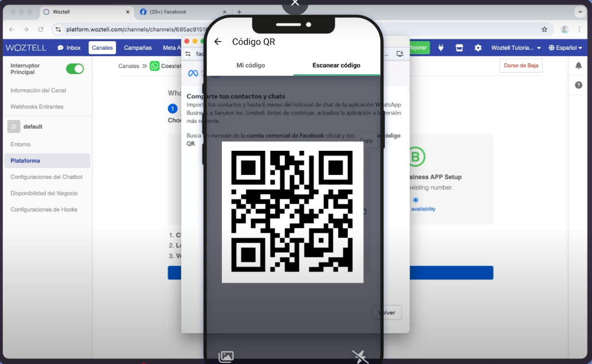Screen dimensions: 592x364
Task: Open the help question mark icon
Action: [x=578, y=85]
